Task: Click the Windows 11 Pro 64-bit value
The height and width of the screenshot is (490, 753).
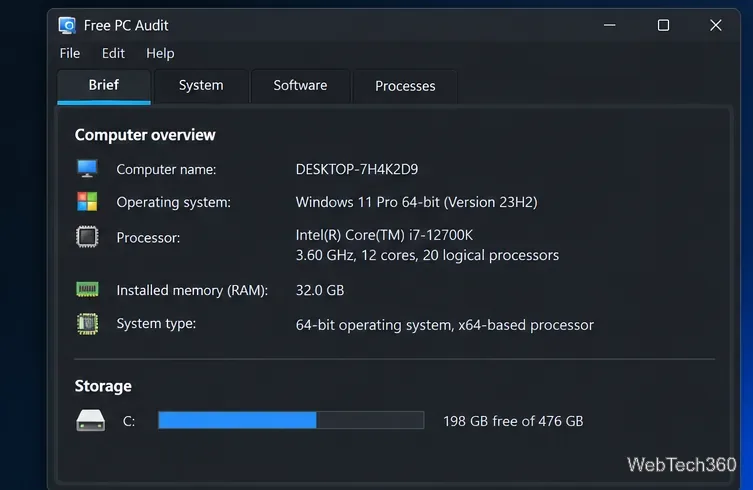Action: (x=416, y=202)
